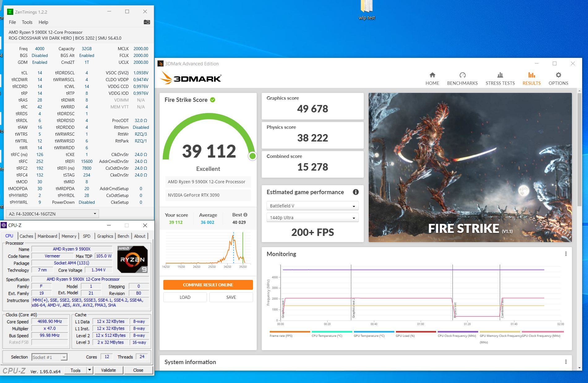Click the green checkmark beside Fire Strike Score
The width and height of the screenshot is (588, 383).
(x=212, y=100)
